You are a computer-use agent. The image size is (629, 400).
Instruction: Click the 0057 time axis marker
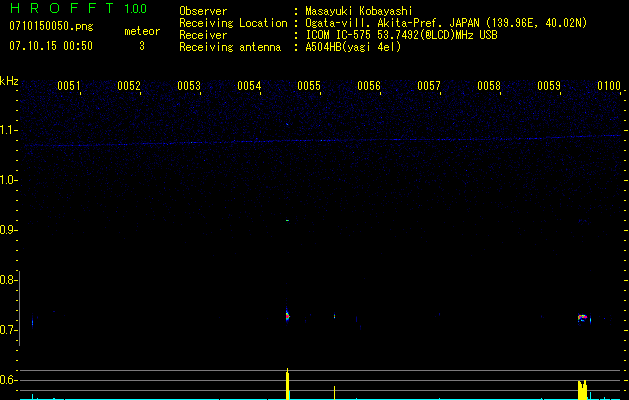429,86
